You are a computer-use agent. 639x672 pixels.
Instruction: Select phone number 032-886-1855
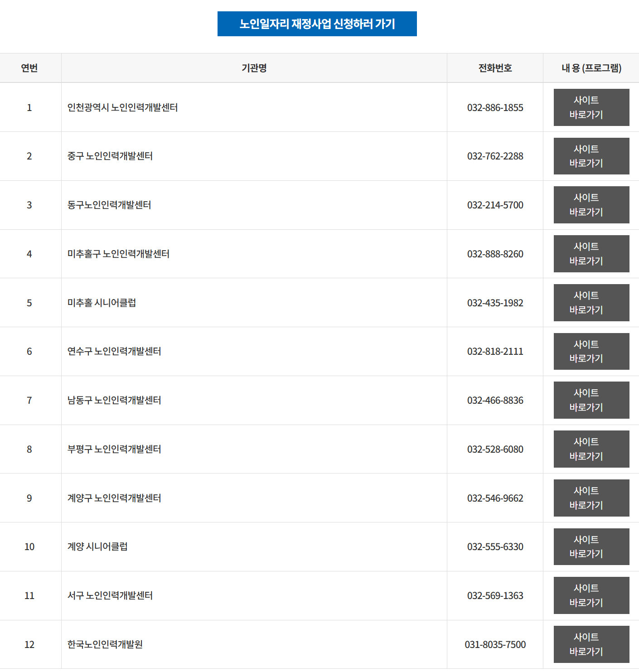click(495, 107)
